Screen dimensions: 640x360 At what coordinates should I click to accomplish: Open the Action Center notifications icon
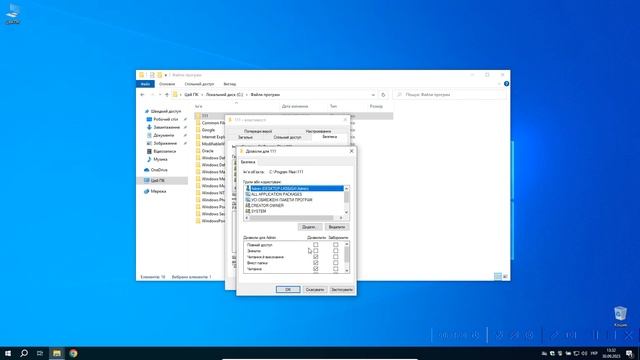629,353
